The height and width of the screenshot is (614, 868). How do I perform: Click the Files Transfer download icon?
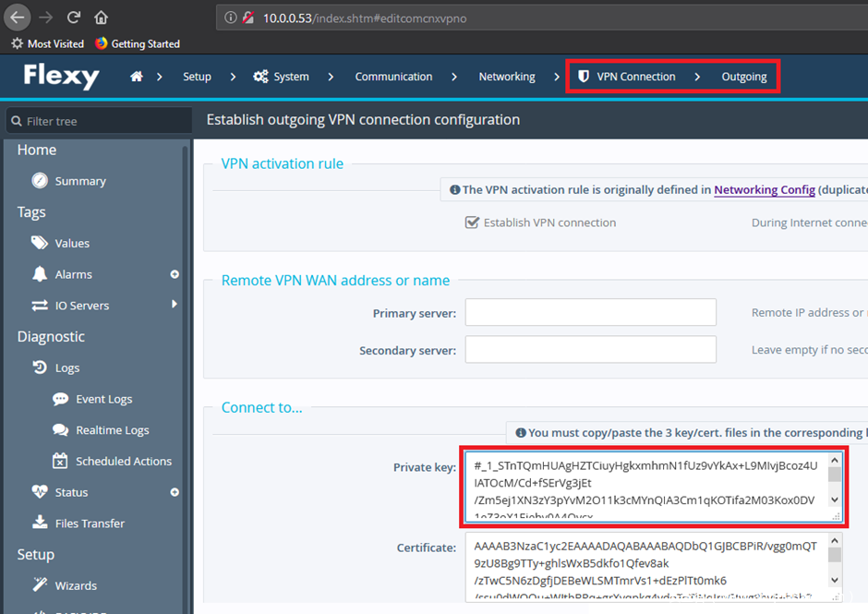click(x=40, y=523)
